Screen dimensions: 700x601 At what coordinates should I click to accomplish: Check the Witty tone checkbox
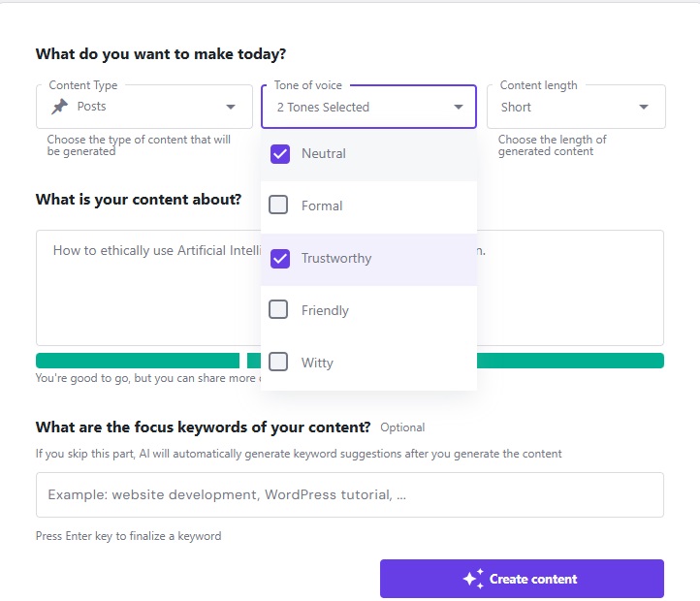(x=278, y=363)
